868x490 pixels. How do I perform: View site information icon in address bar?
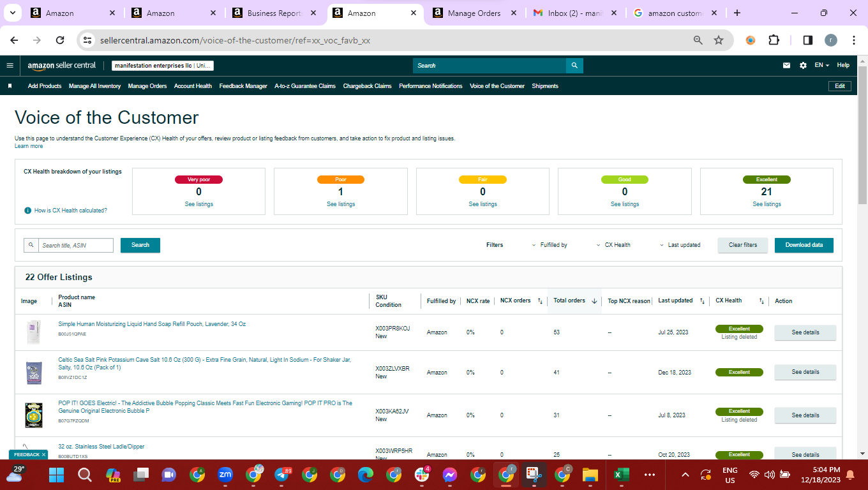(87, 40)
